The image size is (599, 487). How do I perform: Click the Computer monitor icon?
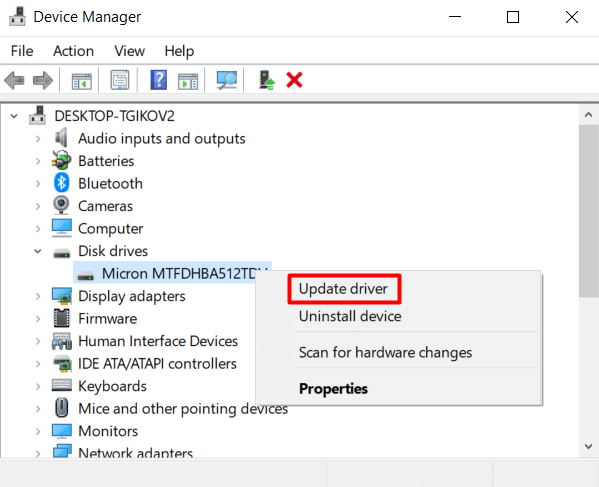(x=62, y=228)
